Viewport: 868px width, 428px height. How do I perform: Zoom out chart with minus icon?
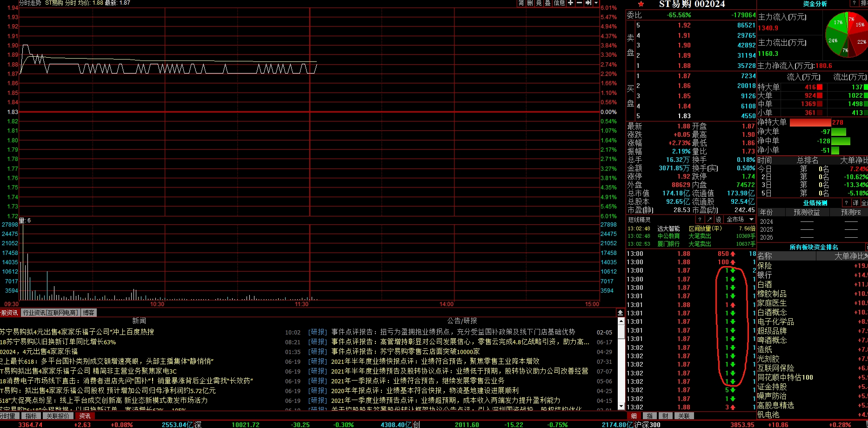tap(580, 3)
